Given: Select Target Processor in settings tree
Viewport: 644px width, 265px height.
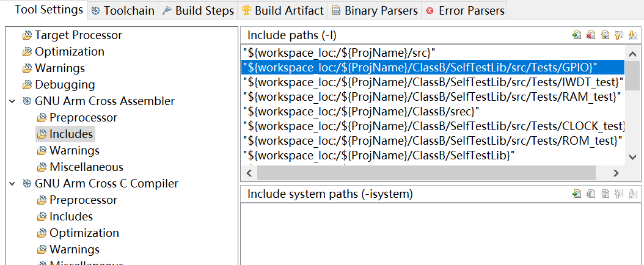Looking at the screenshot, I should (78, 35).
